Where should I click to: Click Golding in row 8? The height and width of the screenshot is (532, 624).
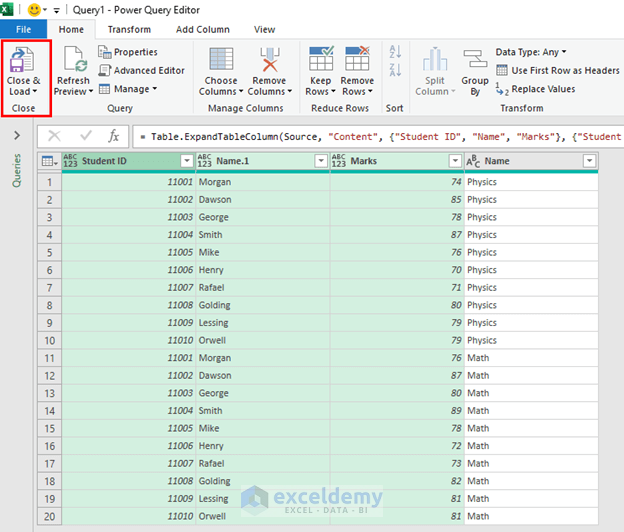tap(263, 305)
